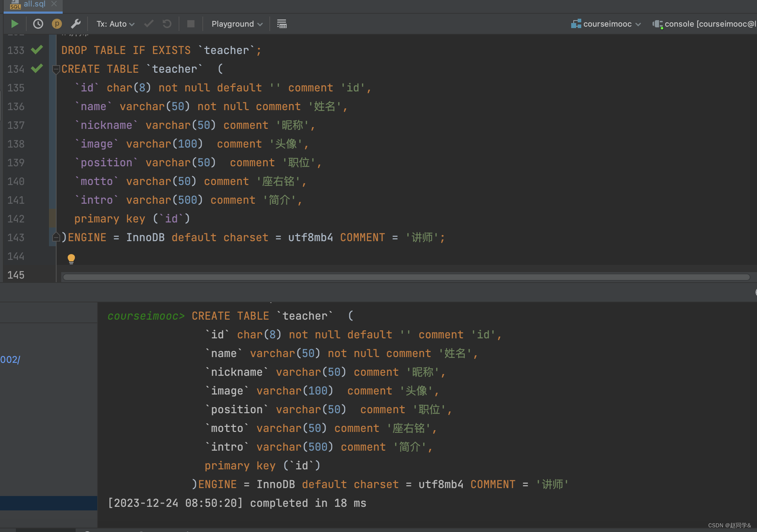Screen dimensions: 757x532
Task: Open the courseimooc schema selector dropdown
Action: [606, 24]
